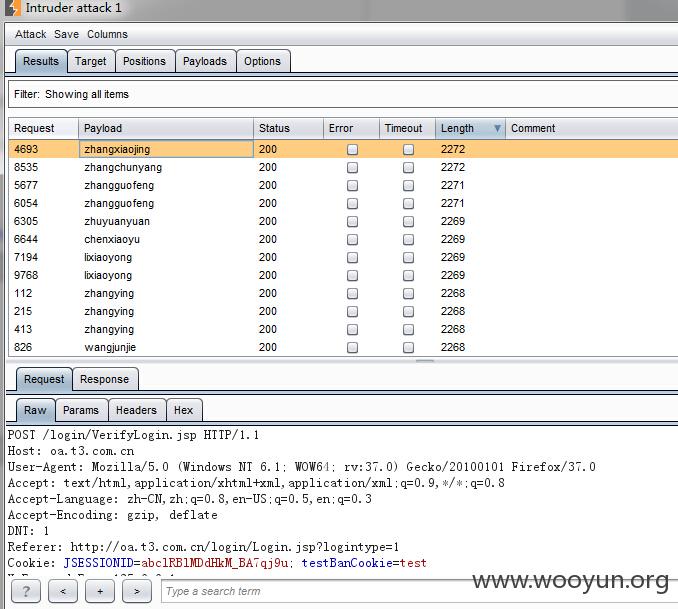Toggle Error checkbox for request 4693
This screenshot has width=678, height=609.
click(x=352, y=150)
